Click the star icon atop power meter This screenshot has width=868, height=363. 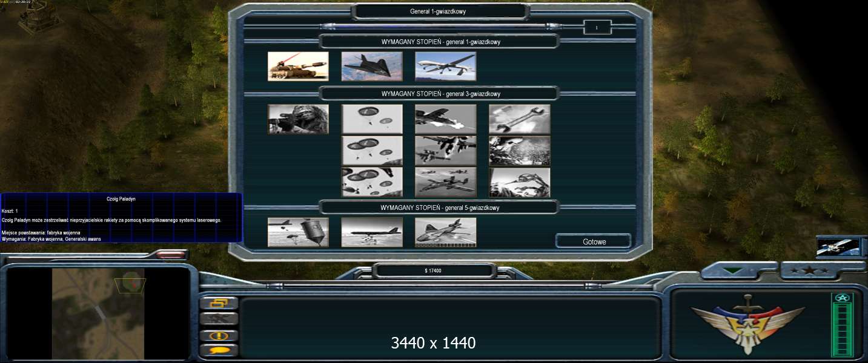842,298
